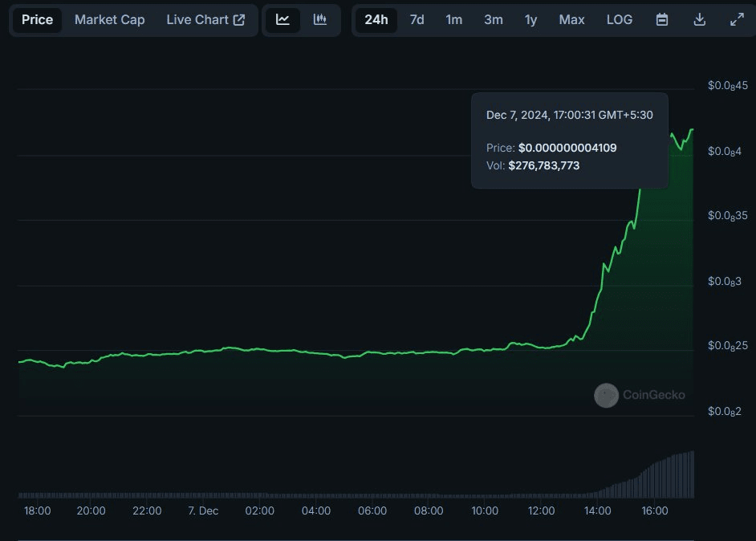Click the $0.0₈25 price axis label
The image size is (756, 541).
[x=728, y=346]
